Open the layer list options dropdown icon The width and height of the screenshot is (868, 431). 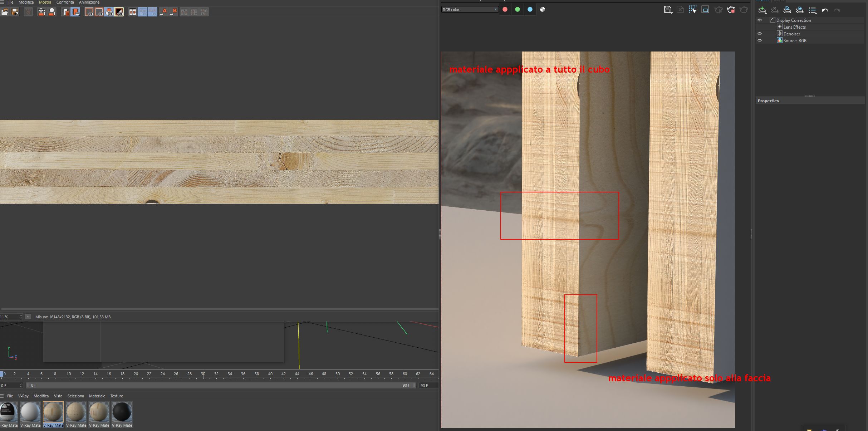pyautogui.click(x=813, y=10)
